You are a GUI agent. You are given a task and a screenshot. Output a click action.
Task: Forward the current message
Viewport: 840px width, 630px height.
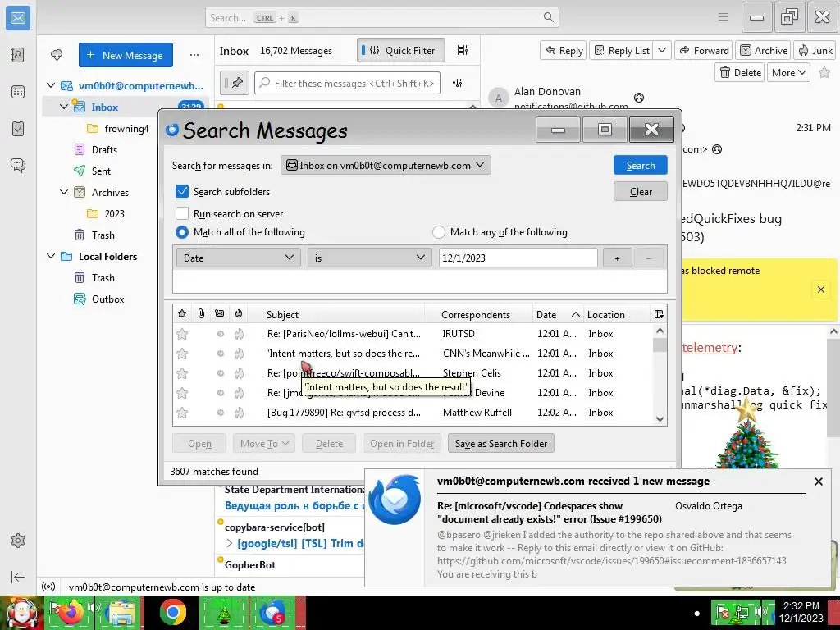coord(704,50)
